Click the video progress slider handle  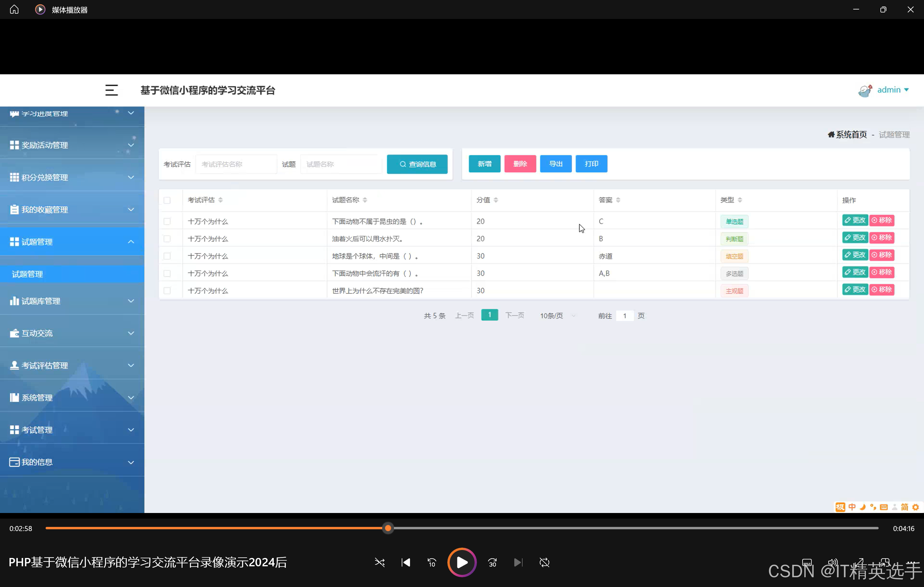tap(388, 528)
